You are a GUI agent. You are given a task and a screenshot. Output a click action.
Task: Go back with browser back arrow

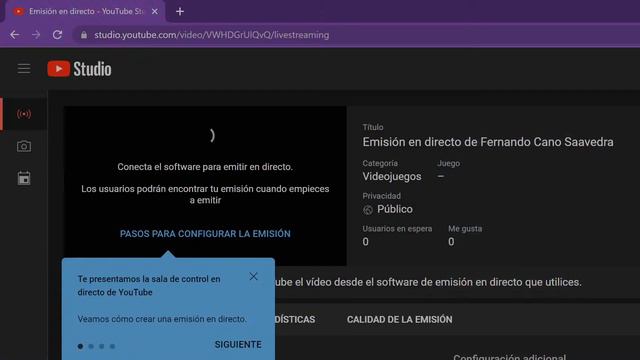click(15, 35)
